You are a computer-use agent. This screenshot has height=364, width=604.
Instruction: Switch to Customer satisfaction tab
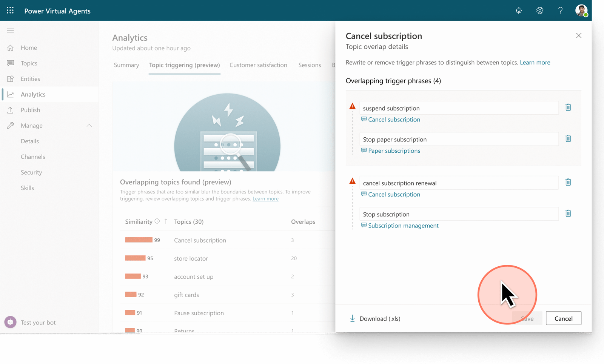click(258, 65)
